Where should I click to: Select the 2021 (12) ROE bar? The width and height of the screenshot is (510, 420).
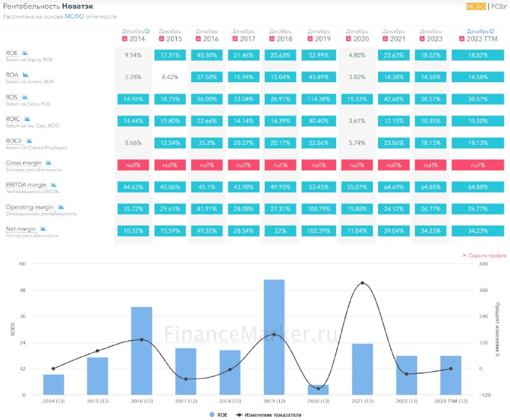pos(362,369)
